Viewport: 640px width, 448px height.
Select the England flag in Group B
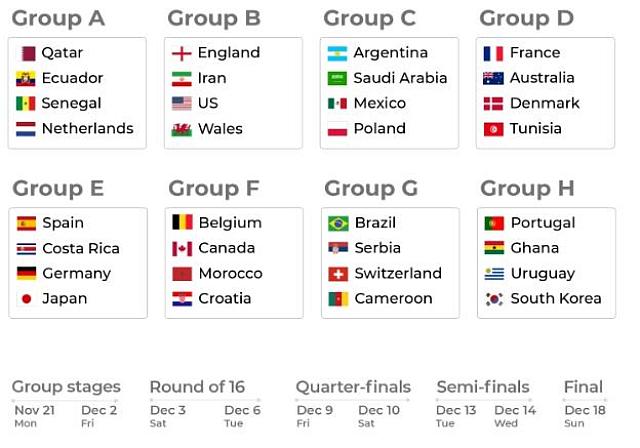click(x=181, y=53)
